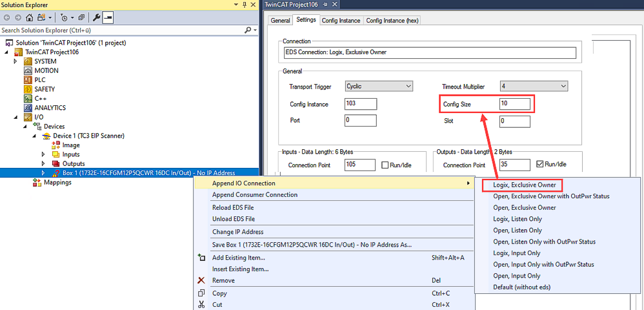This screenshot has height=310, width=644.
Task: Choose Open, Exclusive Owner with OutPwr Status
Action: 551,196
